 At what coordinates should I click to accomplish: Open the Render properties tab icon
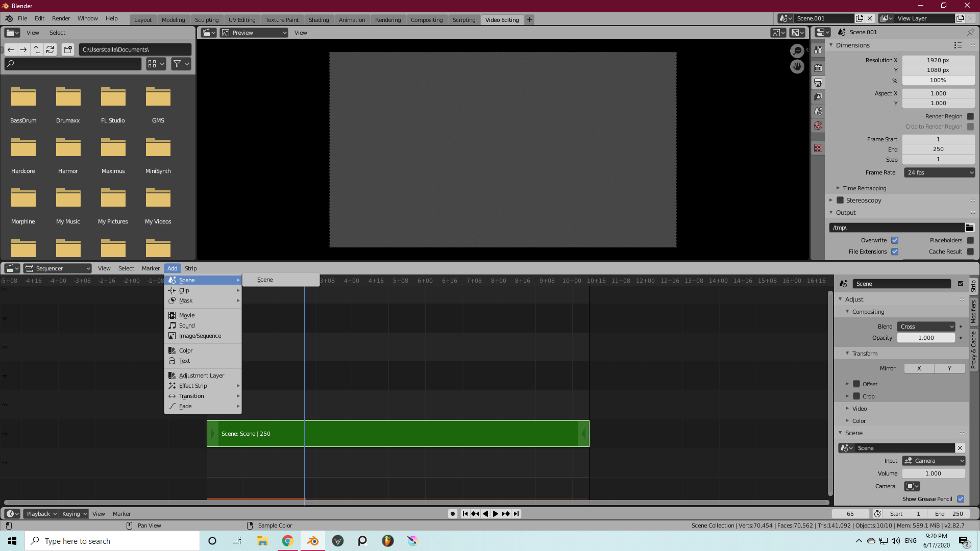[818, 68]
